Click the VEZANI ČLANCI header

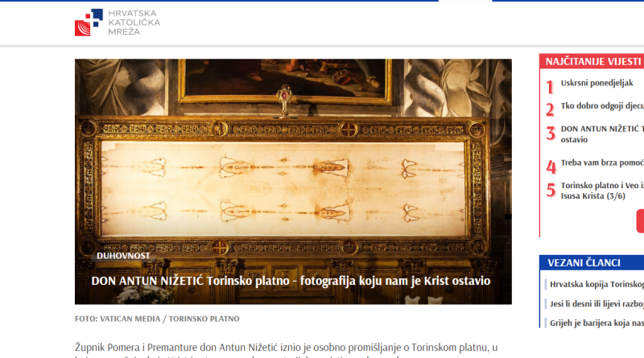592,263
